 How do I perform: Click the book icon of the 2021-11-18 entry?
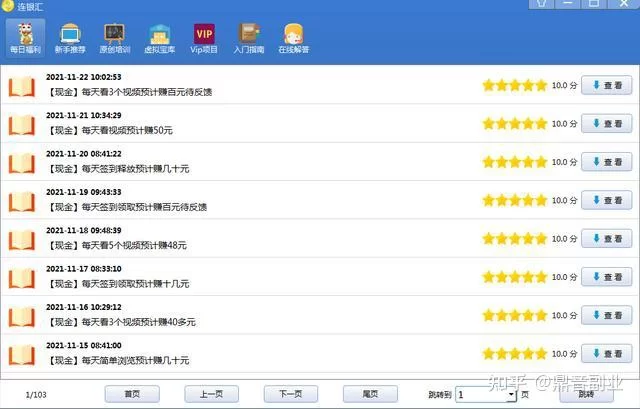click(x=22, y=239)
